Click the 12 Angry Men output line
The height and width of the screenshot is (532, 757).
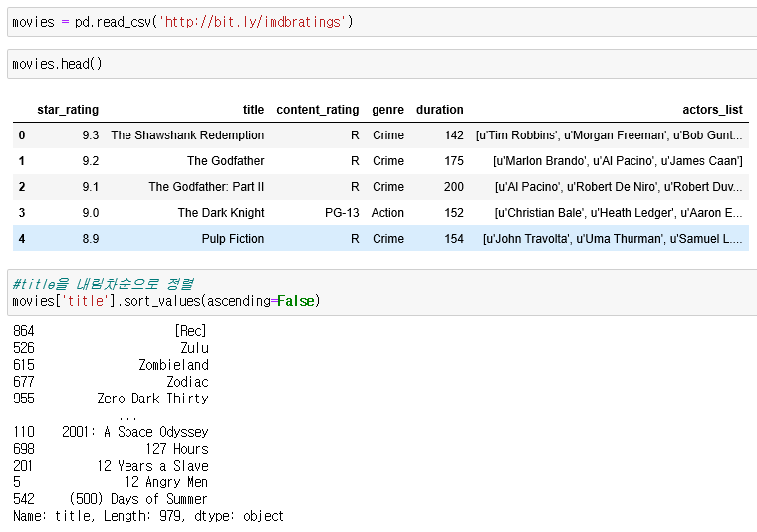(111, 482)
